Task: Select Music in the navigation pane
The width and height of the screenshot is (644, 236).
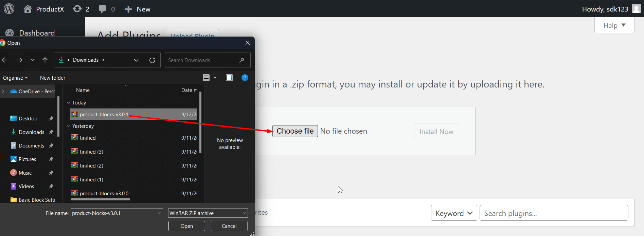Action: (x=21, y=173)
